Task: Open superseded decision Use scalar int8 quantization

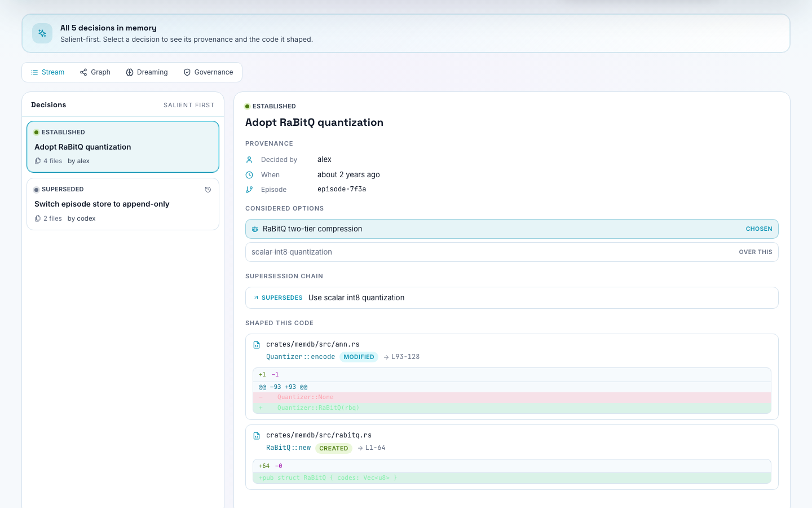Action: [512, 297]
